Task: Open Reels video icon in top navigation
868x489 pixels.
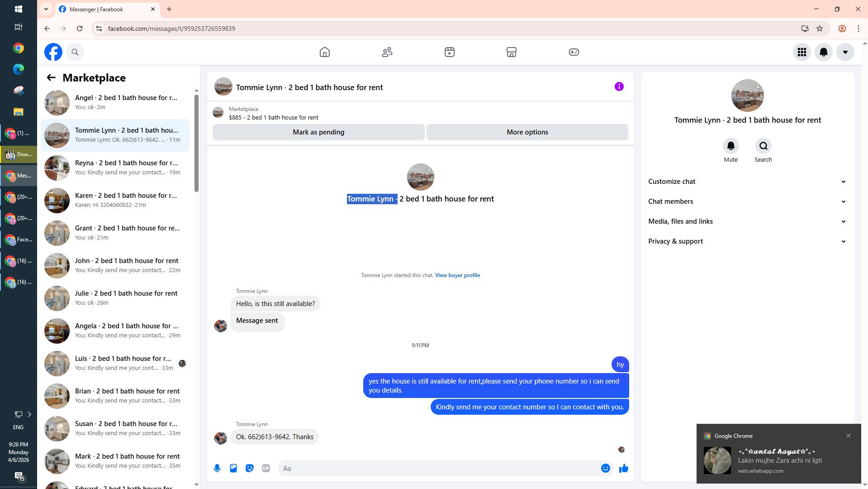Action: [x=449, y=52]
